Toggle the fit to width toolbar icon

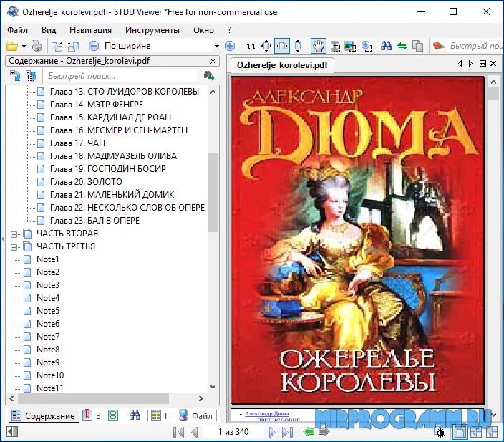click(x=282, y=46)
